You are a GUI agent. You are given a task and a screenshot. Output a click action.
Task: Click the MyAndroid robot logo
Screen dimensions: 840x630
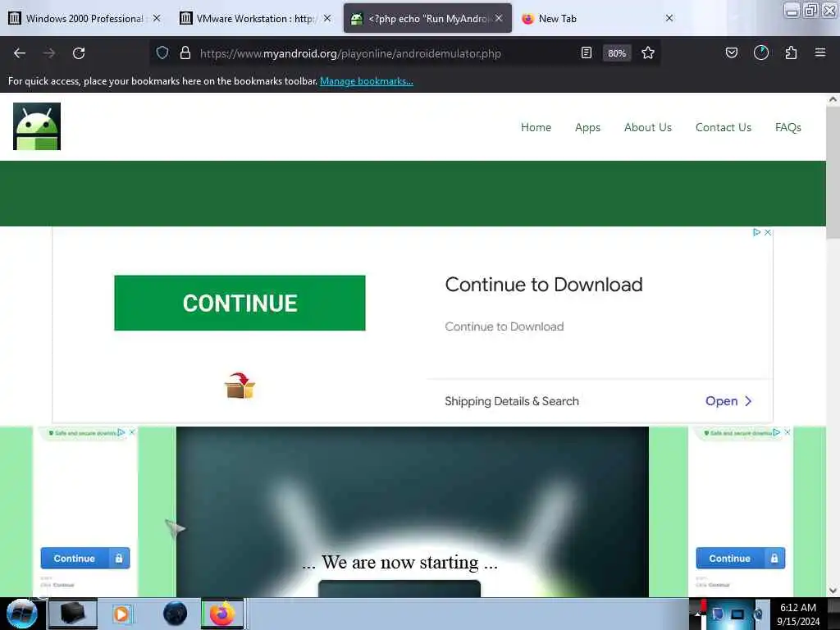tap(37, 126)
